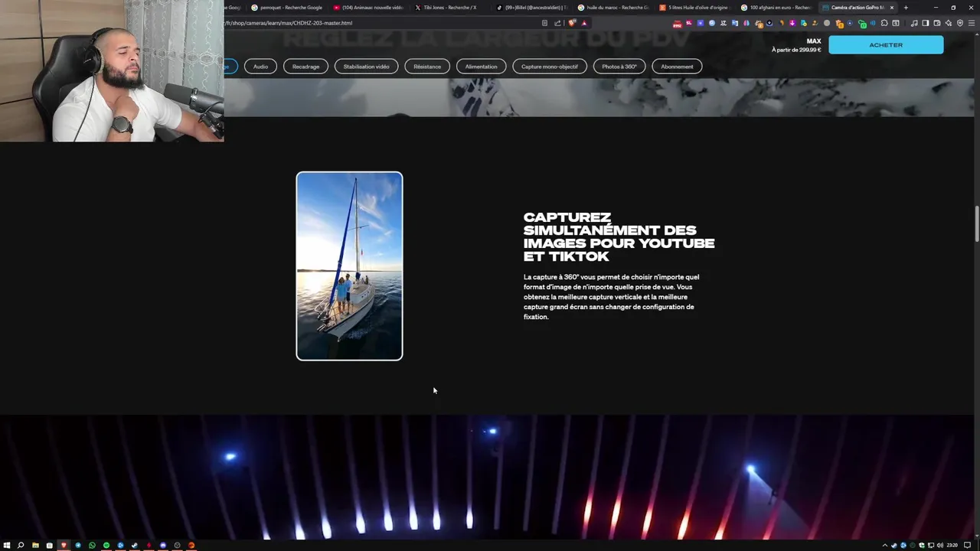This screenshot has width=980, height=551.
Task: Click the SL extension icon
Action: click(689, 22)
